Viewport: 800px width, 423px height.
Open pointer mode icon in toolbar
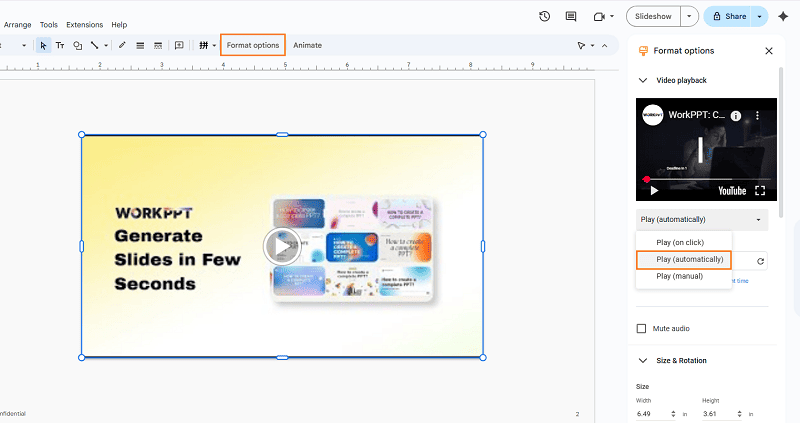pos(581,45)
